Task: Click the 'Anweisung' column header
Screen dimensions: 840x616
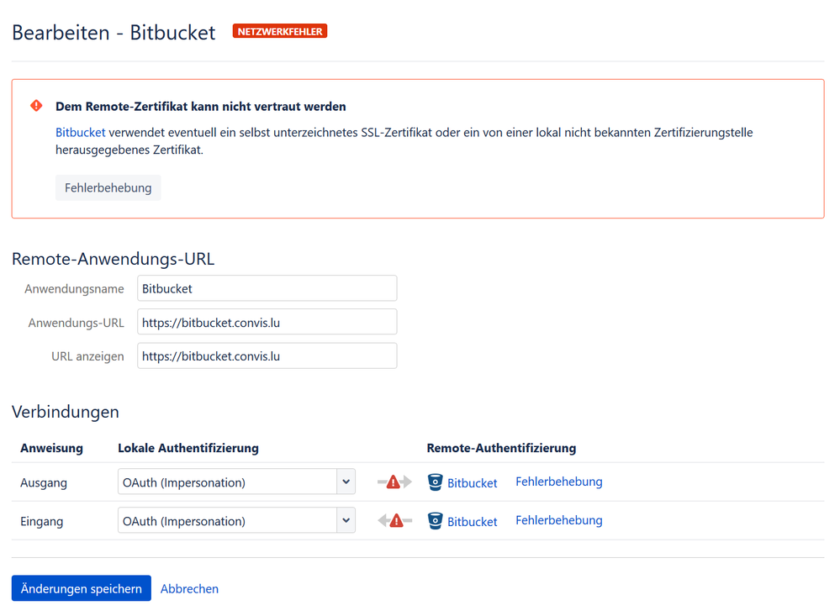Action: pyautogui.click(x=51, y=448)
